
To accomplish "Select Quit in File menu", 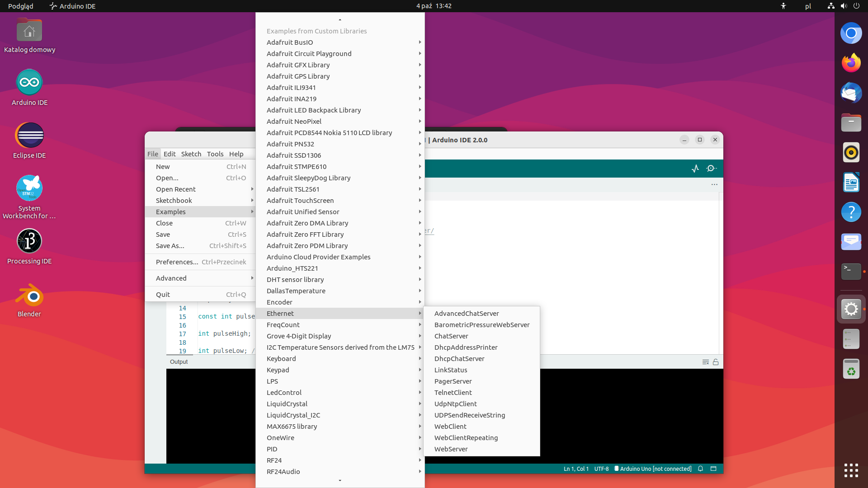I will tap(200, 295).
